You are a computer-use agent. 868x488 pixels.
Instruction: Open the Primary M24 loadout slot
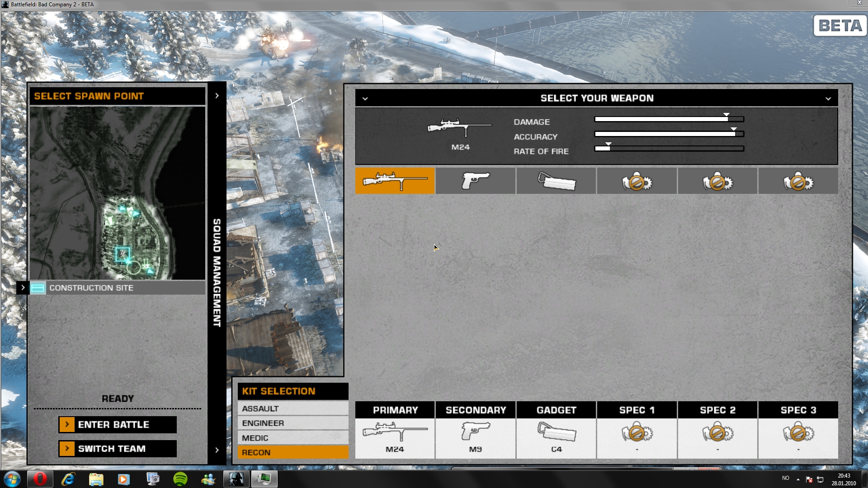pos(395,438)
